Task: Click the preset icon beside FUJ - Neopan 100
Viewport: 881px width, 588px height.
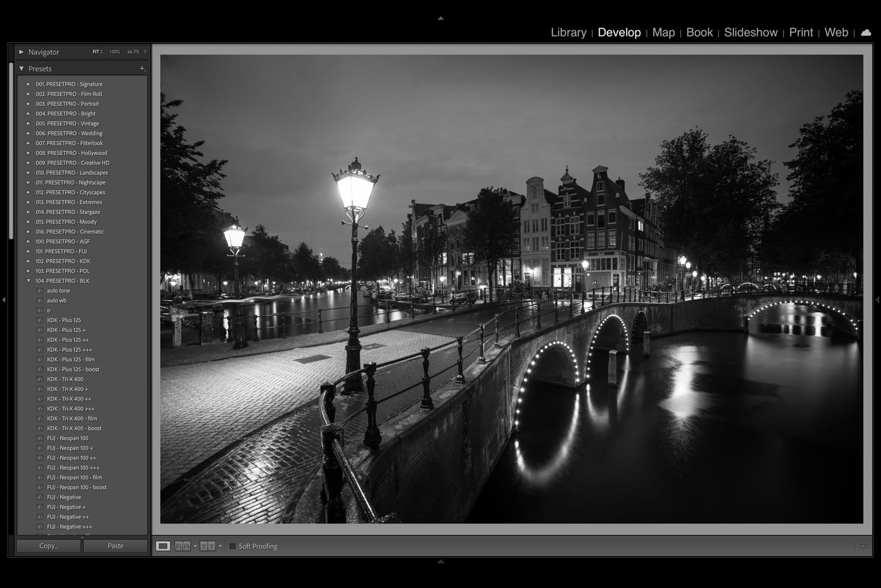Action: [40, 439]
